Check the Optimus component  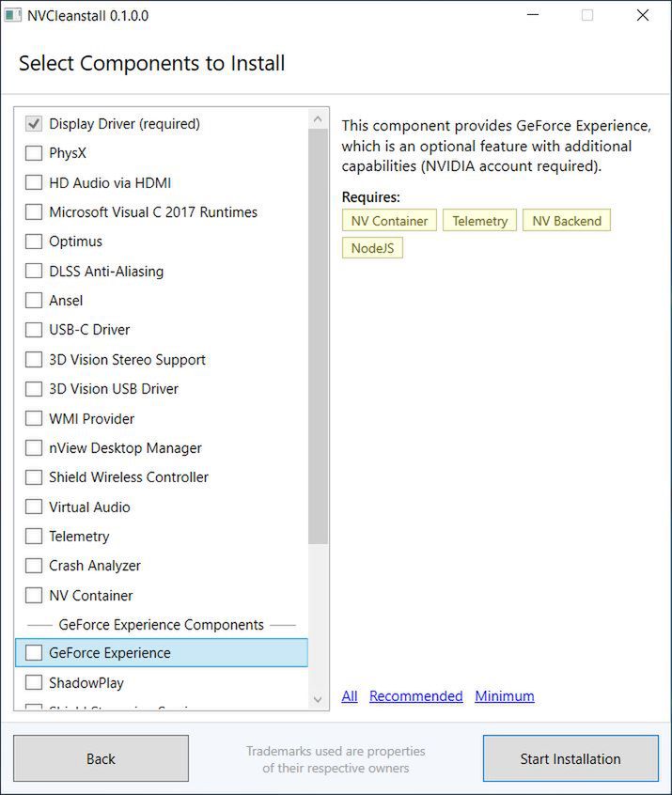(34, 242)
